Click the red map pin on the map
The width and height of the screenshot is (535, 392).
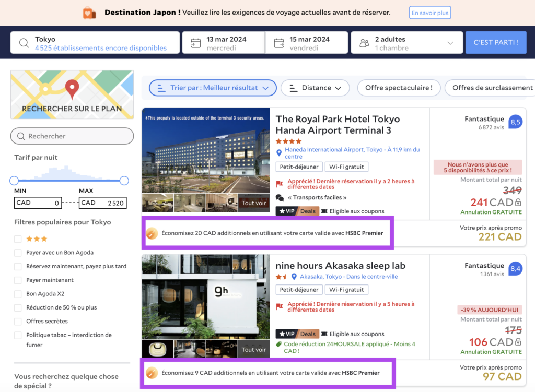coord(72,89)
